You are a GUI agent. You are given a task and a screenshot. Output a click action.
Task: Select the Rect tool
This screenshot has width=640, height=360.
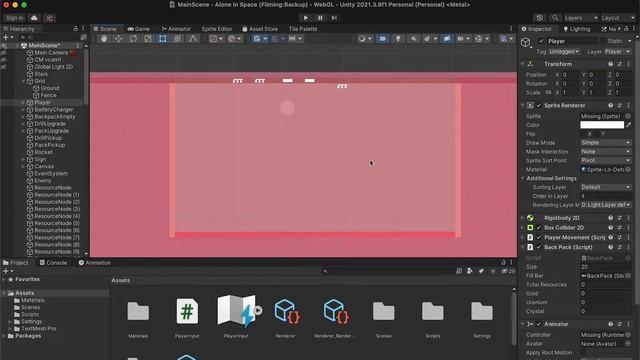162,39
